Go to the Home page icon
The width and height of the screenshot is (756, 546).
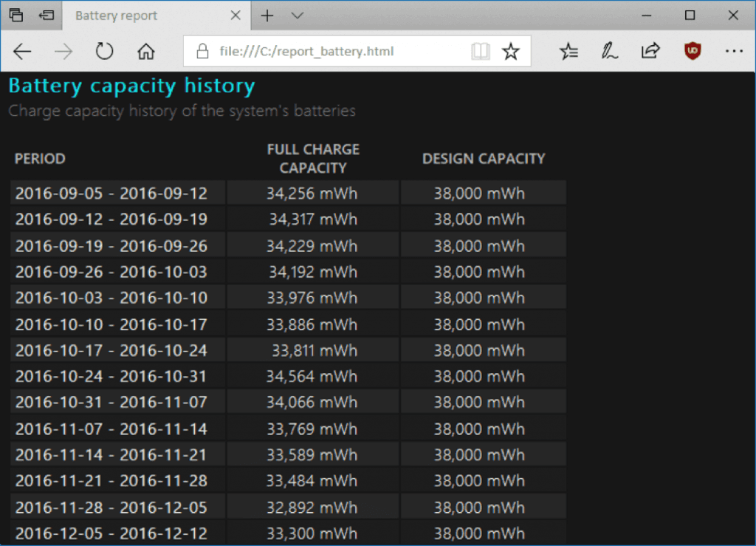pos(146,51)
